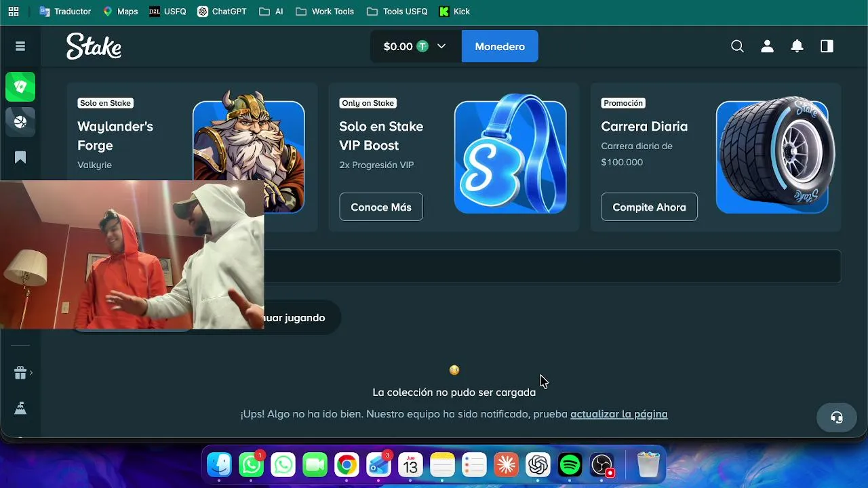Open the Stake sidebar hamburger menu
The height and width of the screenshot is (488, 868).
tap(20, 46)
